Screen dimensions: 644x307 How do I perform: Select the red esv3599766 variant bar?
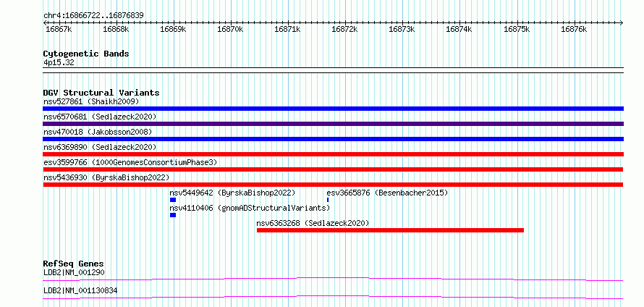click(x=333, y=169)
